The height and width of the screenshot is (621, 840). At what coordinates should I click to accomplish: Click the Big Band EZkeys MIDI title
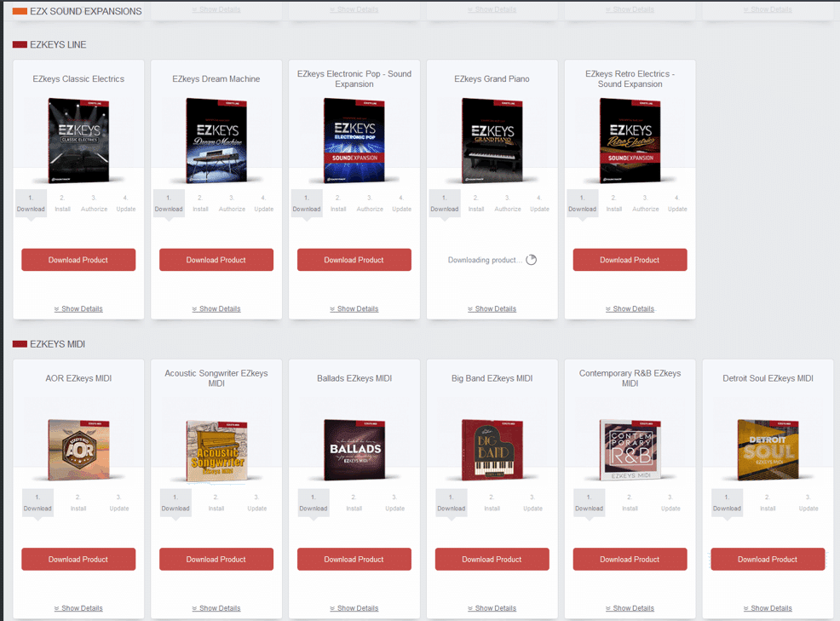[492, 378]
